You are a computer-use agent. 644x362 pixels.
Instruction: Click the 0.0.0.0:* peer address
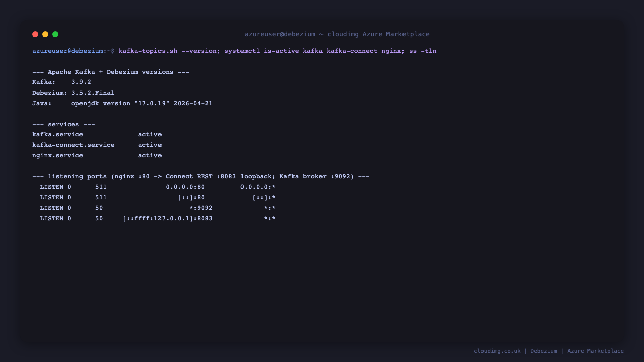coord(258,187)
